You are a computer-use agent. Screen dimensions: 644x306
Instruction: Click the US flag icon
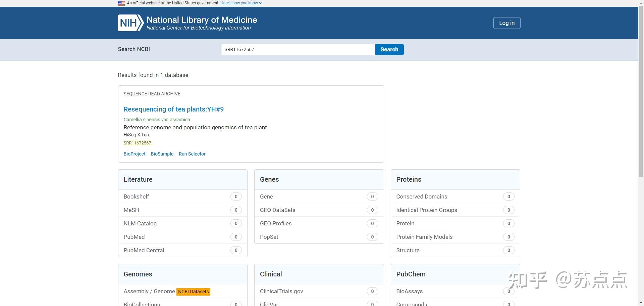pyautogui.click(x=121, y=3)
